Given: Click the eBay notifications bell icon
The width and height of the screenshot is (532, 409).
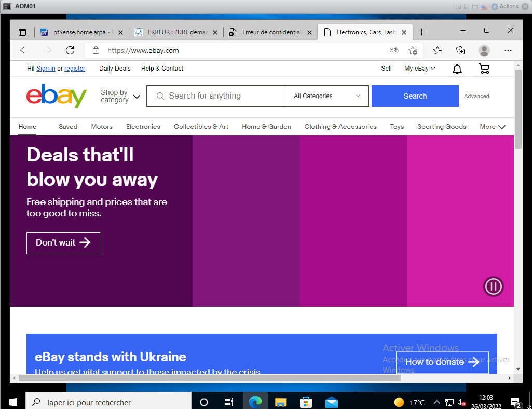Looking at the screenshot, I should (x=457, y=69).
